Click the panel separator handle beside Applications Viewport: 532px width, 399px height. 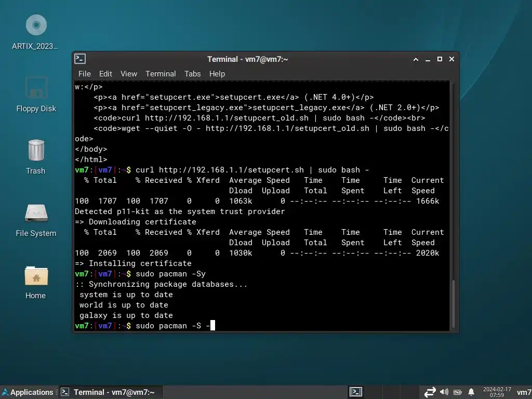56,392
